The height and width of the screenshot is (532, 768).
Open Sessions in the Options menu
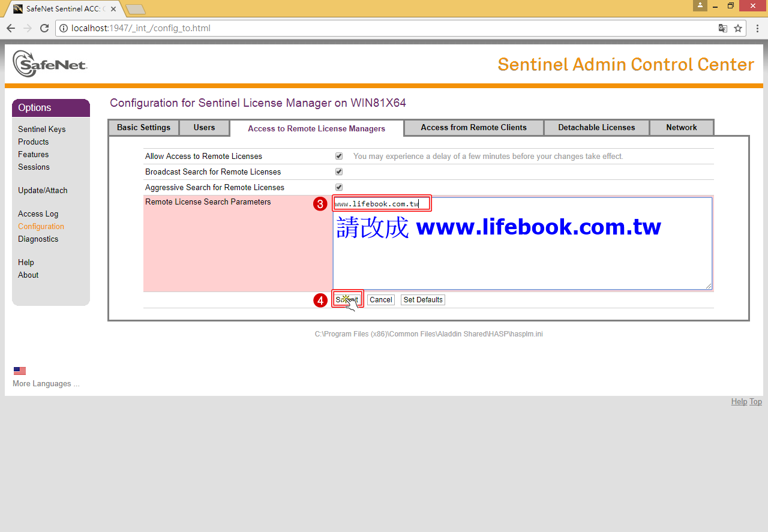pos(34,167)
